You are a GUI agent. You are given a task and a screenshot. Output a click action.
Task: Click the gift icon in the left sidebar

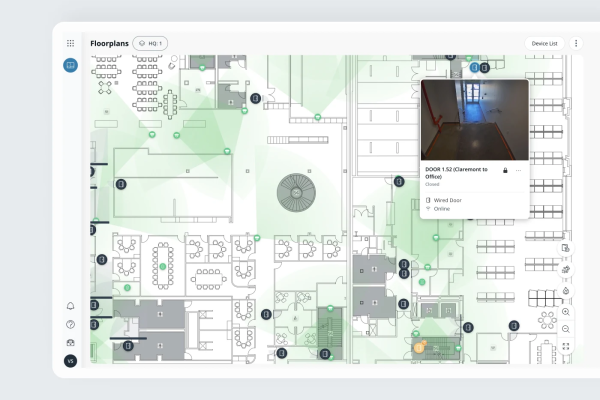[70, 343]
